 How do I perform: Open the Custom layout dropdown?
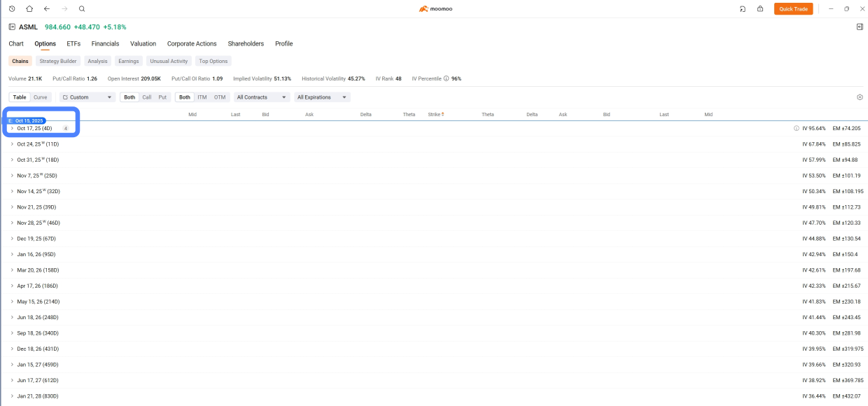87,97
